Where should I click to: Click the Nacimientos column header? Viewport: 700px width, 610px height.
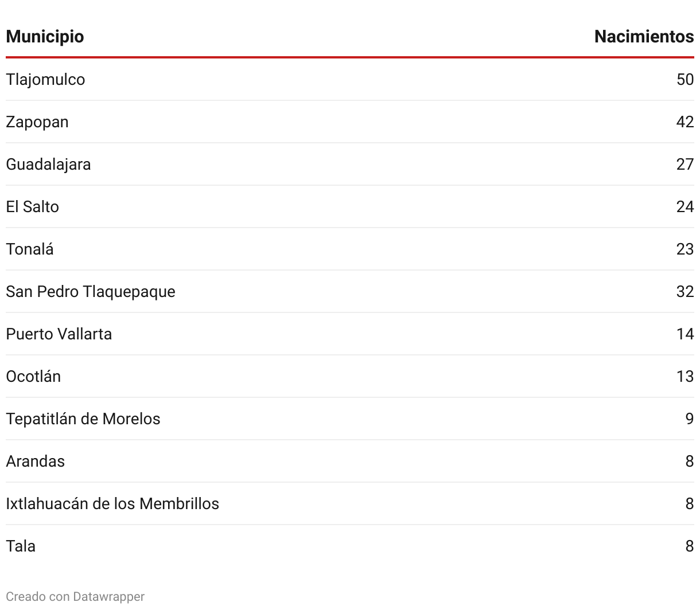tap(644, 37)
